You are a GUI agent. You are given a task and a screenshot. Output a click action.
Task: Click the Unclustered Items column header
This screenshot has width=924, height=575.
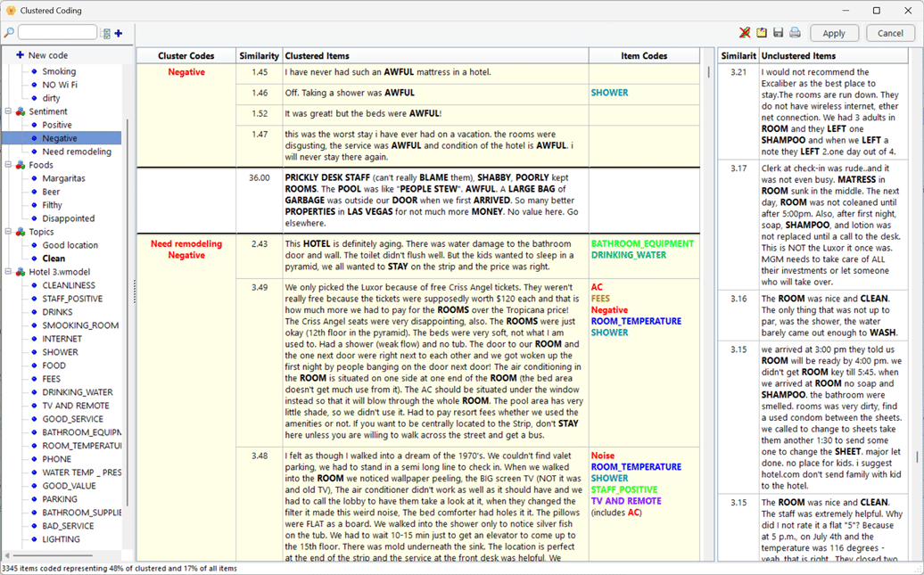[833, 56]
